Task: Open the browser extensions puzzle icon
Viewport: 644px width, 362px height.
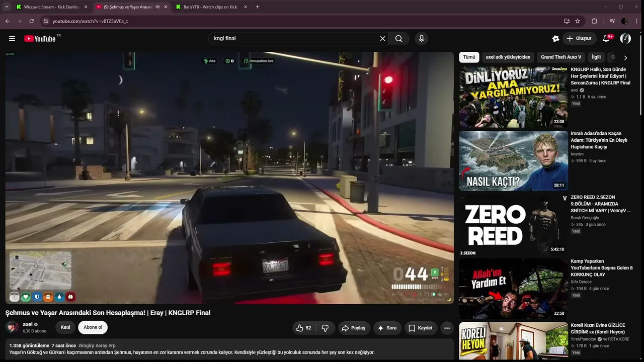Action: pos(594,21)
